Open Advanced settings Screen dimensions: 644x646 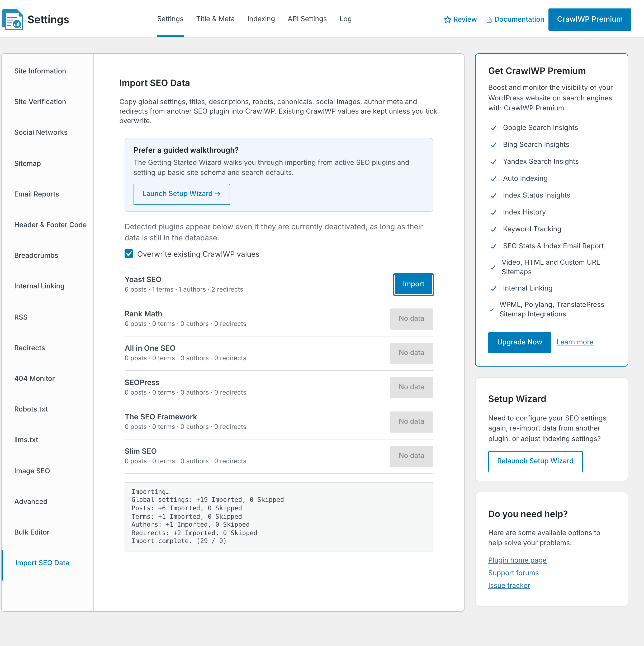coord(31,502)
